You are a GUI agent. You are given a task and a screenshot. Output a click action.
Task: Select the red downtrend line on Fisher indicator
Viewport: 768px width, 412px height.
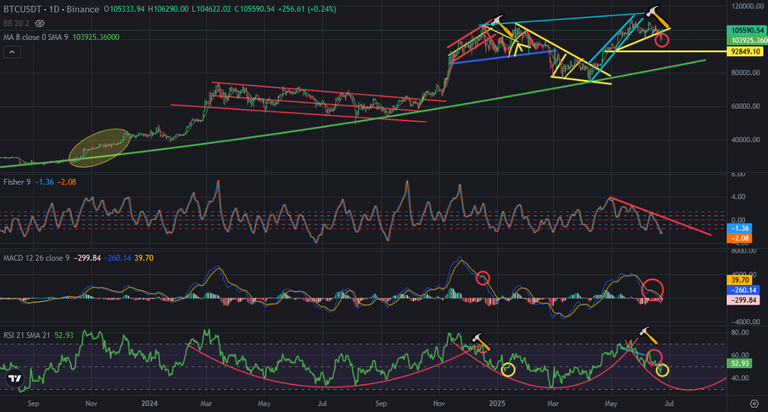tap(660, 216)
